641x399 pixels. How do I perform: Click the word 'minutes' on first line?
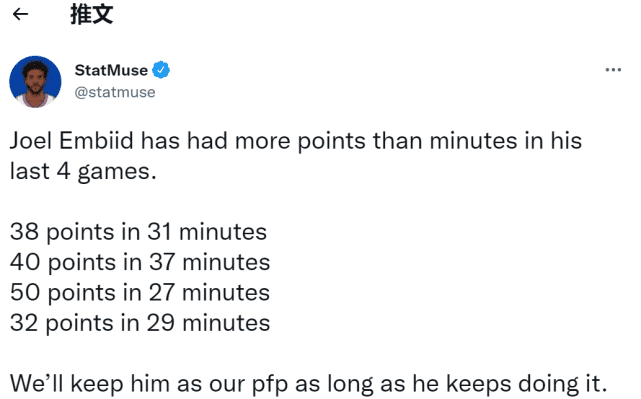pos(473,141)
